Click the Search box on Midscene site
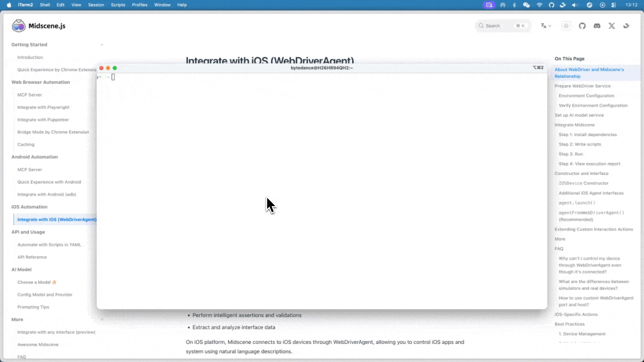Image resolution: width=644 pixels, height=362 pixels. [x=503, y=26]
